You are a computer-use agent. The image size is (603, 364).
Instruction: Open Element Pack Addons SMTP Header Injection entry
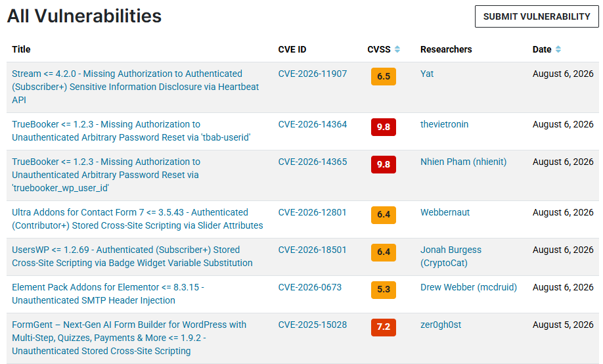108,294
